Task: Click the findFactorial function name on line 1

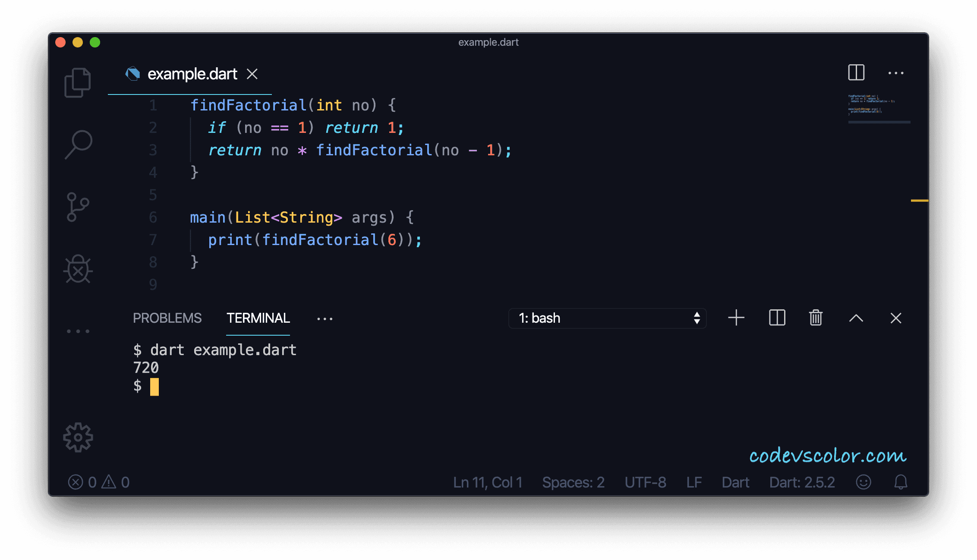Action: pos(249,105)
